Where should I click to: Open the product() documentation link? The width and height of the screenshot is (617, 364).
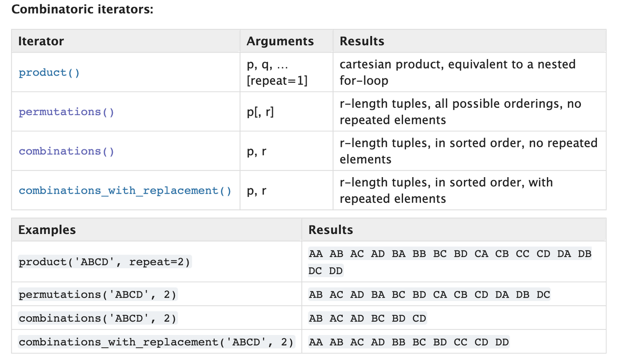click(49, 73)
